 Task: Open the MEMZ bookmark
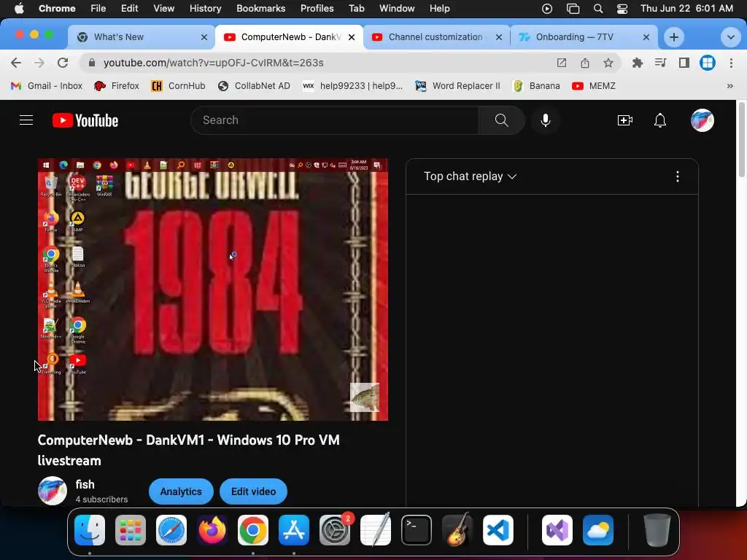[594, 86]
